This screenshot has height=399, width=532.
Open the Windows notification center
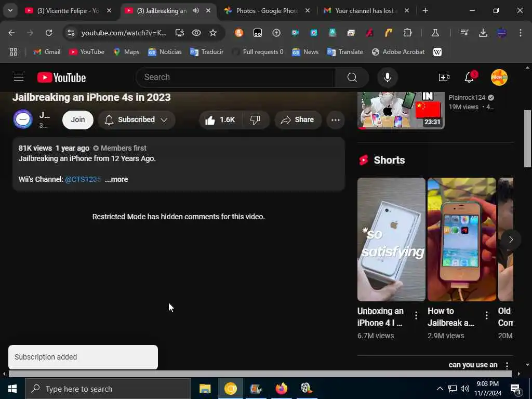pos(516,389)
